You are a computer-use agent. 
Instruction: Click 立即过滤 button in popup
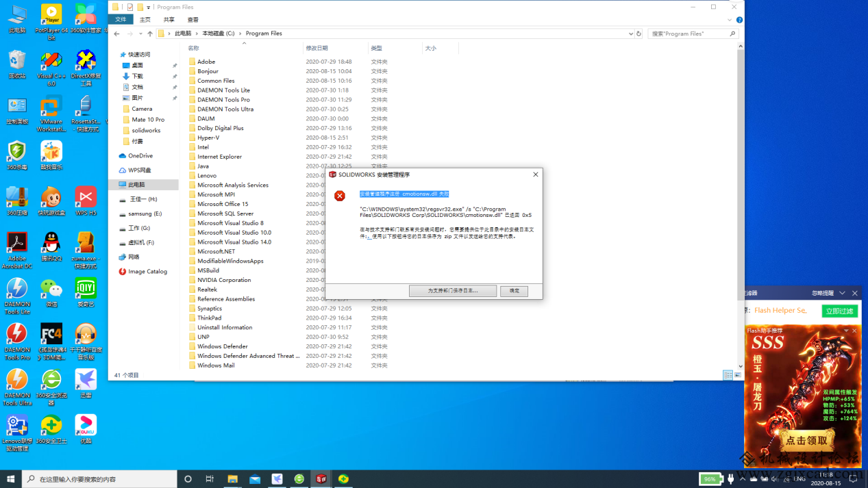(x=839, y=311)
